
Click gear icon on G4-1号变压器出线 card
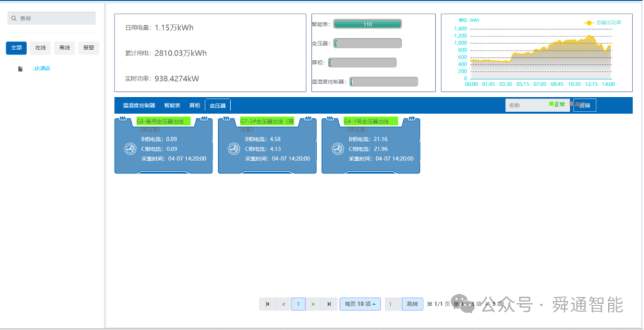(x=338, y=149)
